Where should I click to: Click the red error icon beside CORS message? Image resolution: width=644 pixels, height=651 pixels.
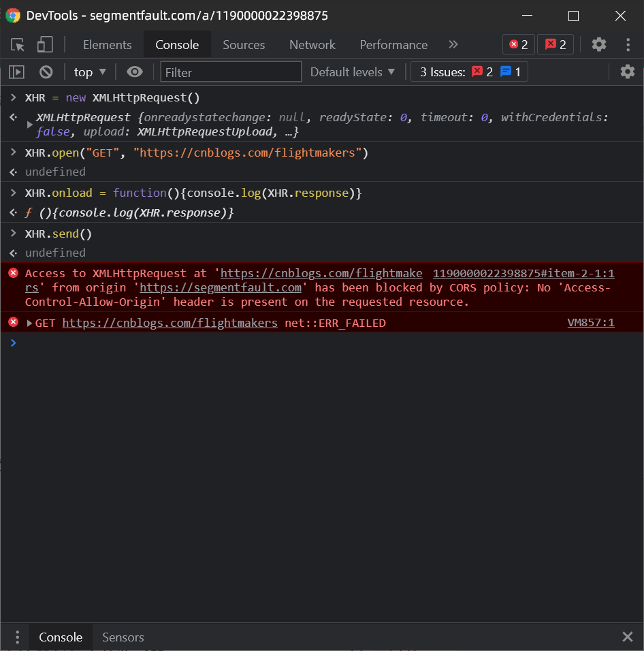coord(14,273)
